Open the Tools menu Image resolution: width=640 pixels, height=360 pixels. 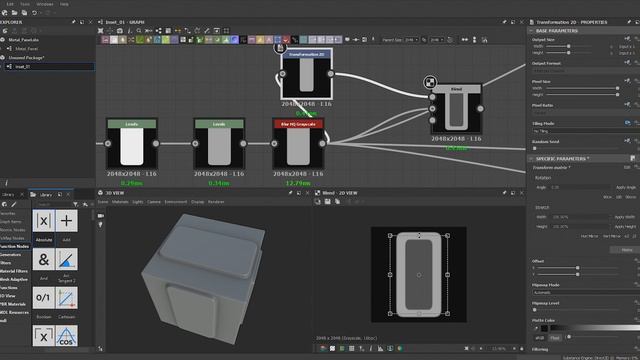(x=25, y=4)
